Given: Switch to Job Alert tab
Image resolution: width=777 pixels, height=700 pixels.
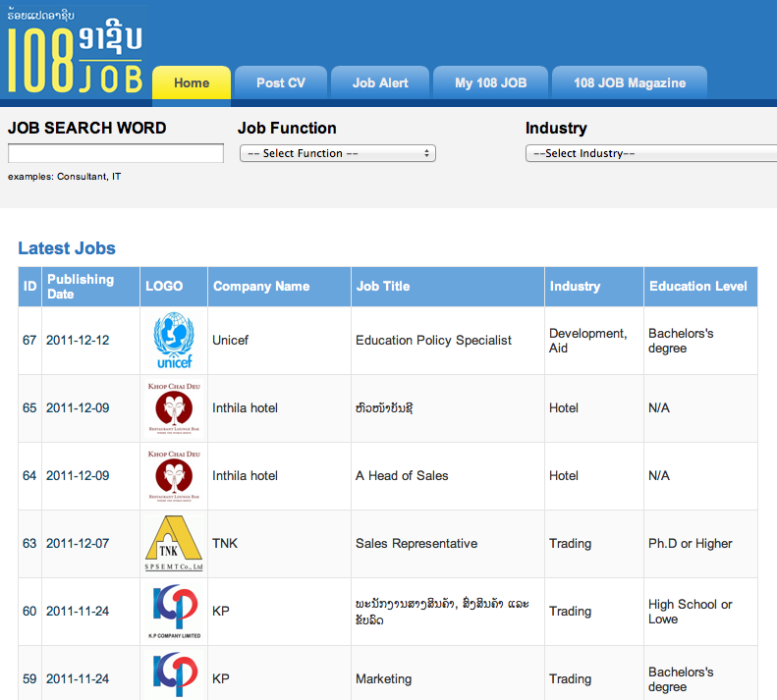Looking at the screenshot, I should [380, 82].
